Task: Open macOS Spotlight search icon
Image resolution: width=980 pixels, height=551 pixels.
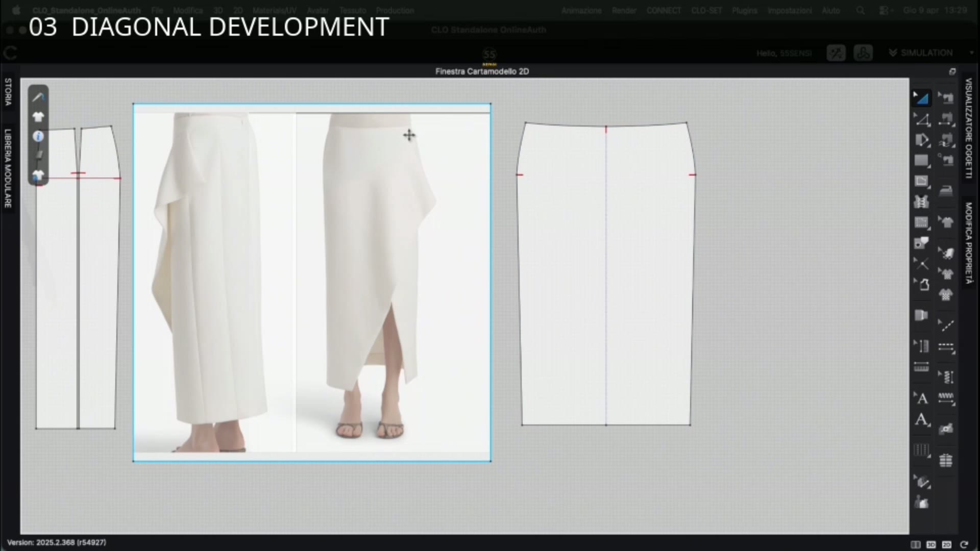Action: point(861,10)
